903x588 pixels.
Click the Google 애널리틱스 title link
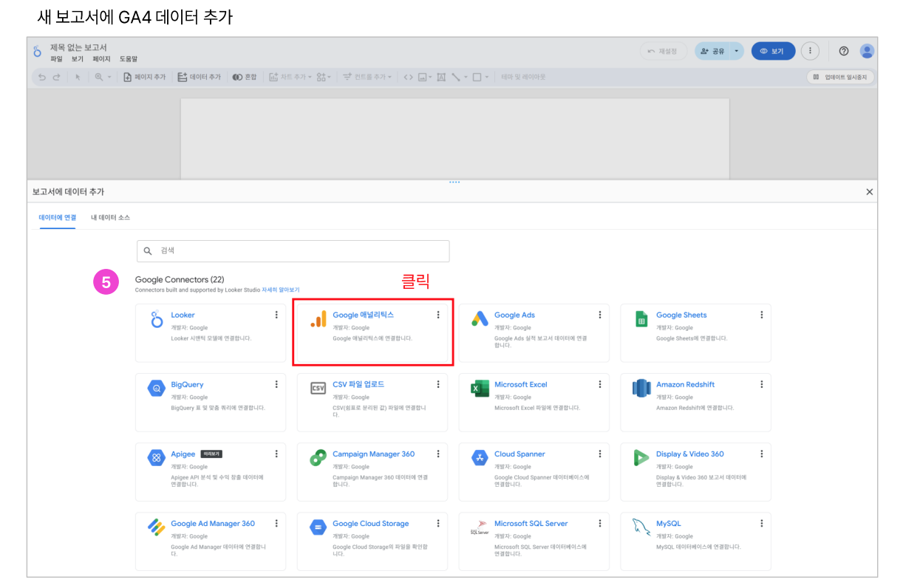(x=363, y=315)
